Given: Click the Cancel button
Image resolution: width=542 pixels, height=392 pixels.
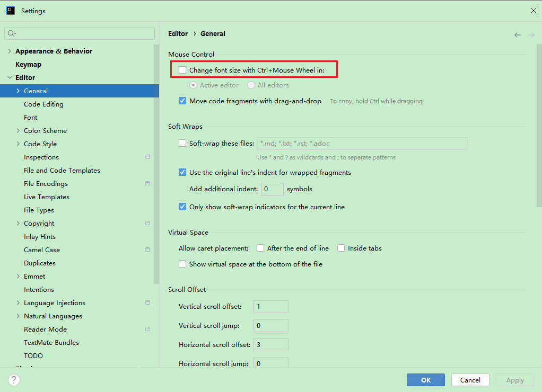Looking at the screenshot, I should [x=470, y=380].
